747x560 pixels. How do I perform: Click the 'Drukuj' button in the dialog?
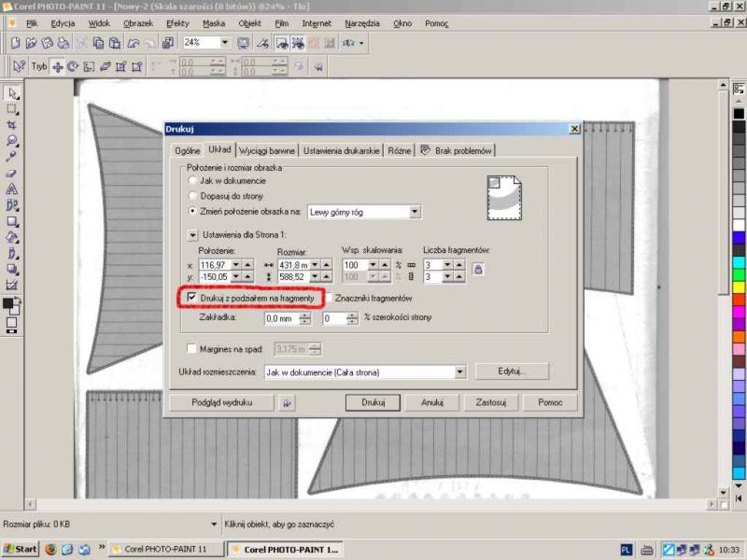click(373, 402)
